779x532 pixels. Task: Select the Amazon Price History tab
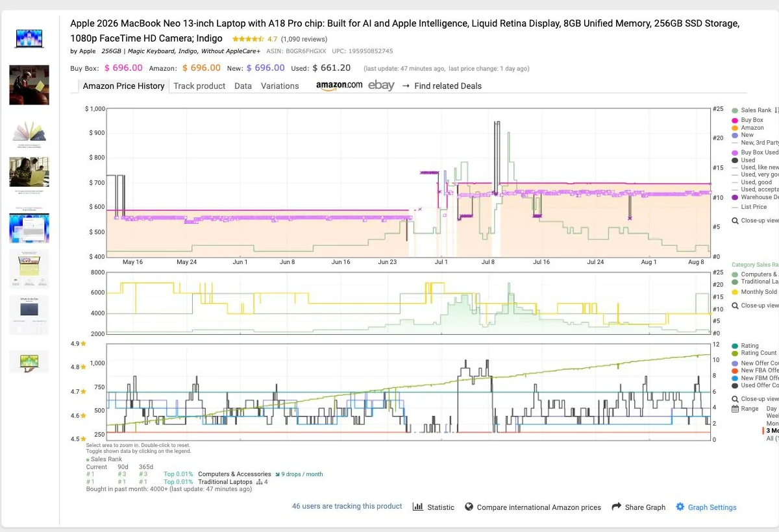click(123, 86)
